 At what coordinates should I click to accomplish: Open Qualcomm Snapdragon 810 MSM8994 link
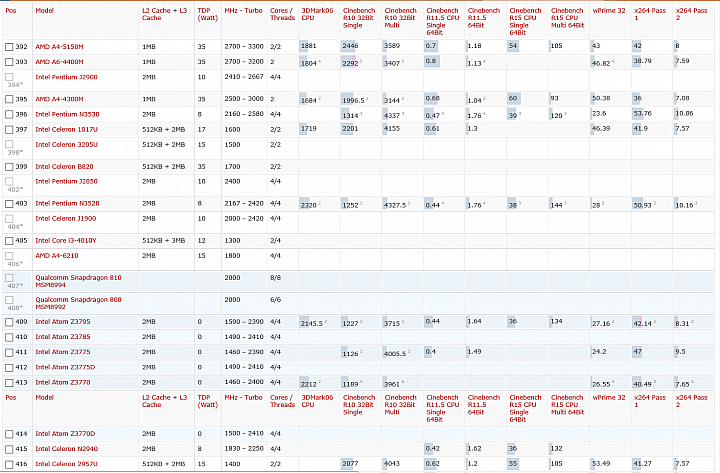(79, 281)
